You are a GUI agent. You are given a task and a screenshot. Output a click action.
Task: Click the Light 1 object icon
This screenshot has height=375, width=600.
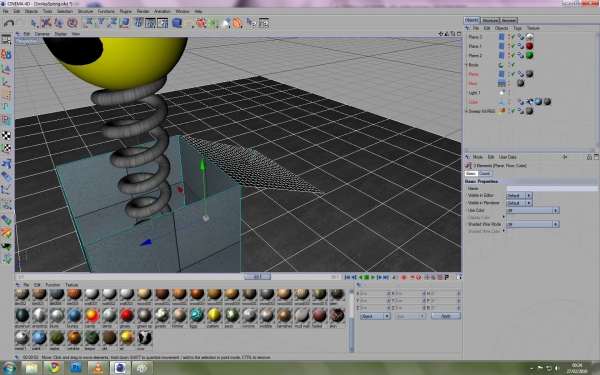(502, 93)
